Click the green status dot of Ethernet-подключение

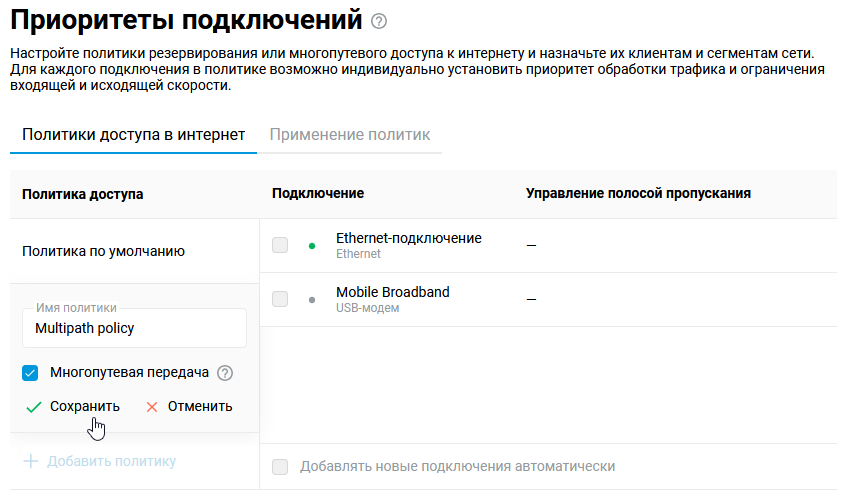(312, 245)
